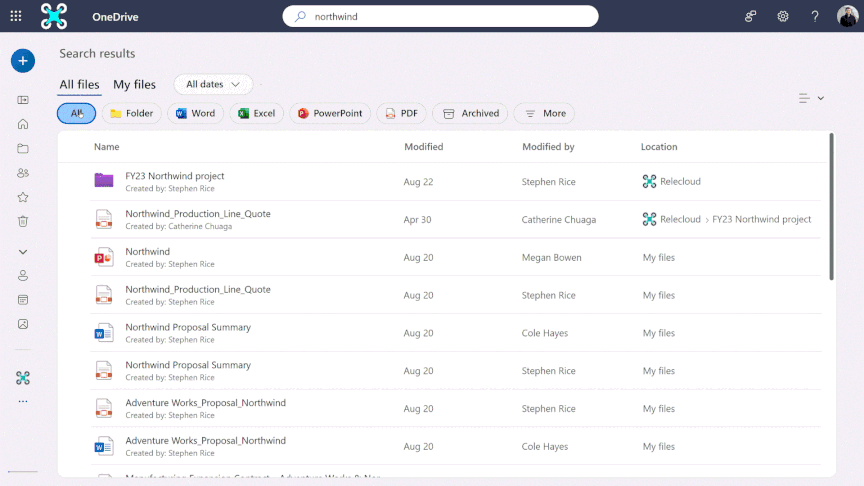The width and height of the screenshot is (864, 486).
Task: Filter results by Folder
Action: click(x=132, y=114)
